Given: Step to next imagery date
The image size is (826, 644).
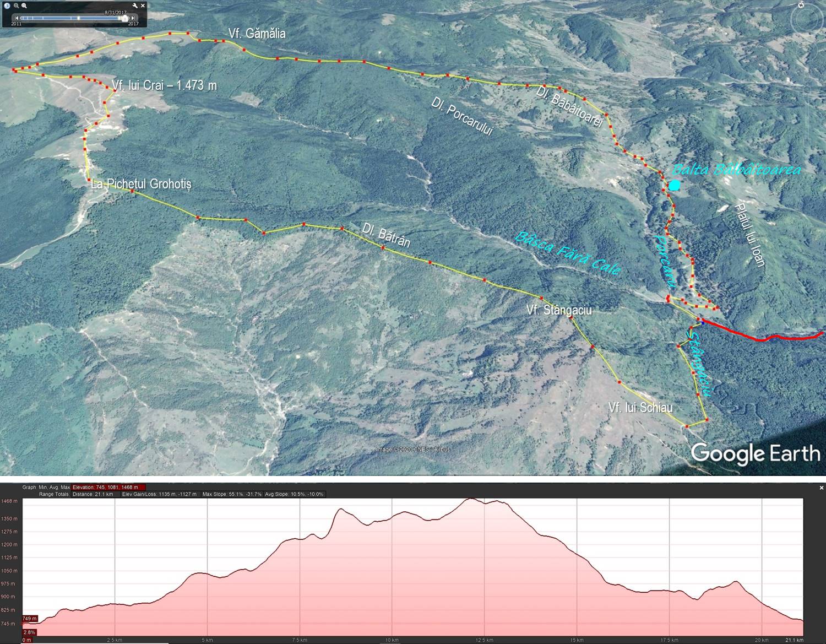Looking at the screenshot, I should click(133, 18).
